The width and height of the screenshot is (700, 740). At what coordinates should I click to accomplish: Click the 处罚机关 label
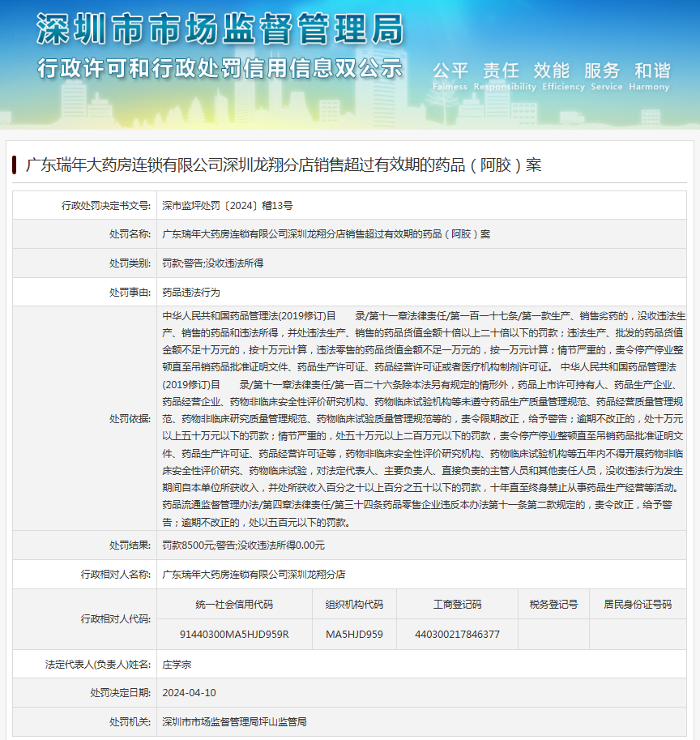[130, 721]
